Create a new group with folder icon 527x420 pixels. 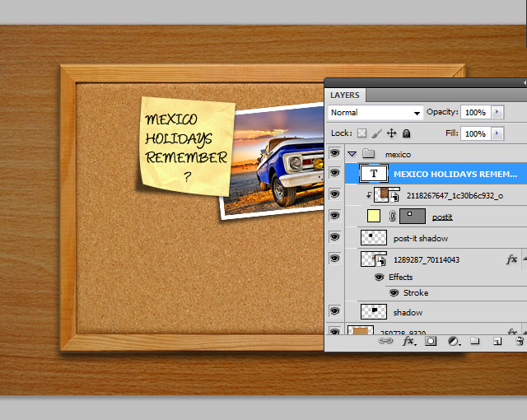pyautogui.click(x=475, y=340)
